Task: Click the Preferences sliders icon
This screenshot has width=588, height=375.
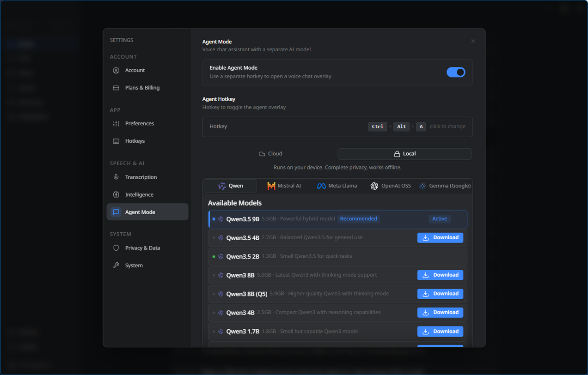Action: pyautogui.click(x=116, y=123)
